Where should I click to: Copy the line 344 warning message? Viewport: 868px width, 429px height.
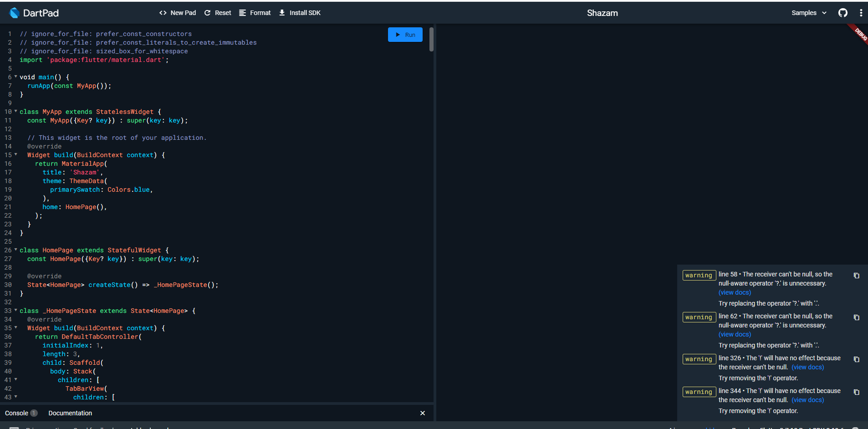[856, 392]
